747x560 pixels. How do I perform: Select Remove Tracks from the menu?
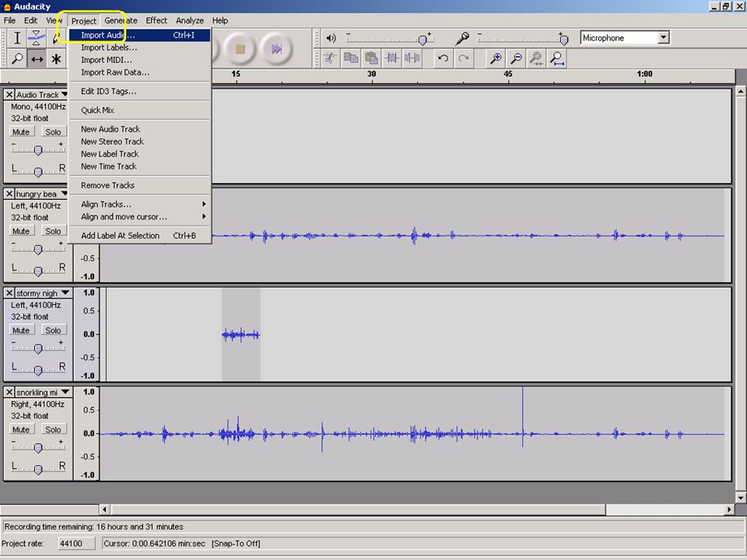click(x=139, y=185)
